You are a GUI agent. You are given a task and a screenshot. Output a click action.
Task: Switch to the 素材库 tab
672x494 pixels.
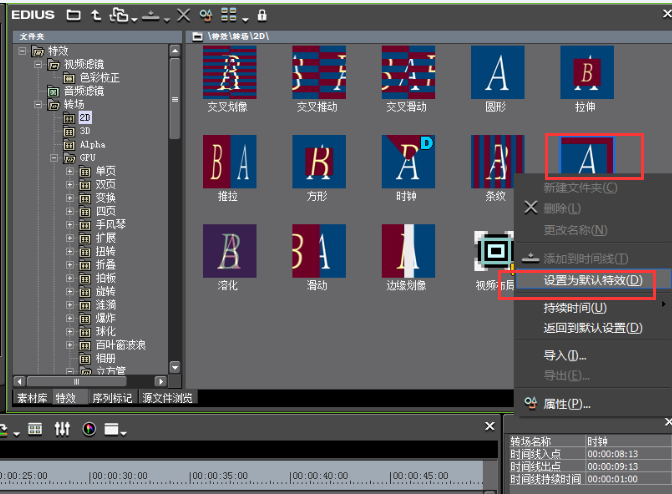(32, 398)
